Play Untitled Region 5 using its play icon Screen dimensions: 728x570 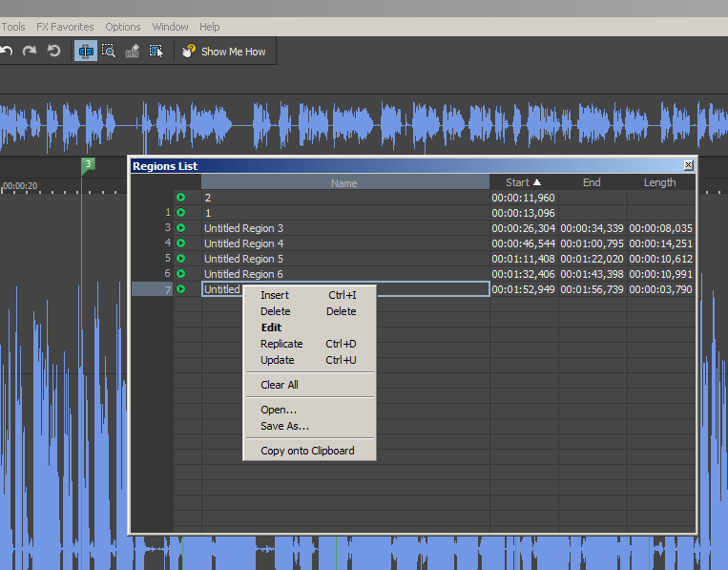tap(180, 259)
